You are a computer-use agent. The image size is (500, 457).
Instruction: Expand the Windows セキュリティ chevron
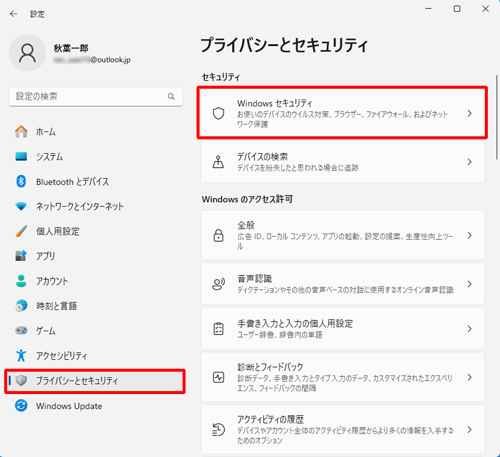pos(469,113)
